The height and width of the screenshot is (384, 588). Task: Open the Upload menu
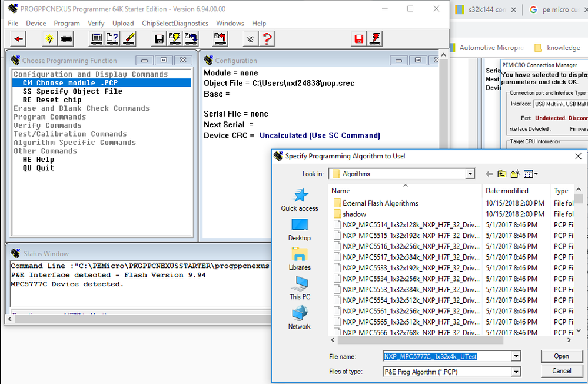[123, 24]
